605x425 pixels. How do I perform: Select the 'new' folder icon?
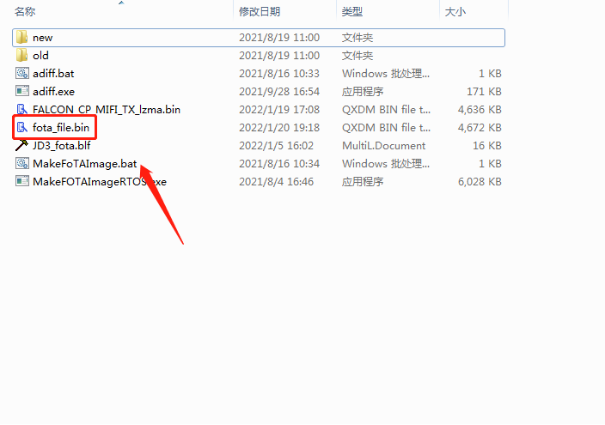tap(22, 37)
